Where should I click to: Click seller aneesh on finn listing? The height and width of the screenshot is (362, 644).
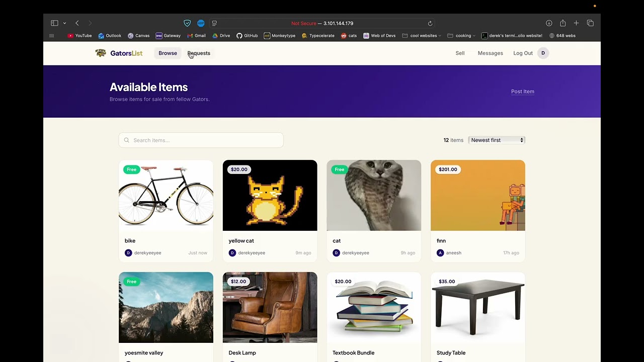pos(449,253)
